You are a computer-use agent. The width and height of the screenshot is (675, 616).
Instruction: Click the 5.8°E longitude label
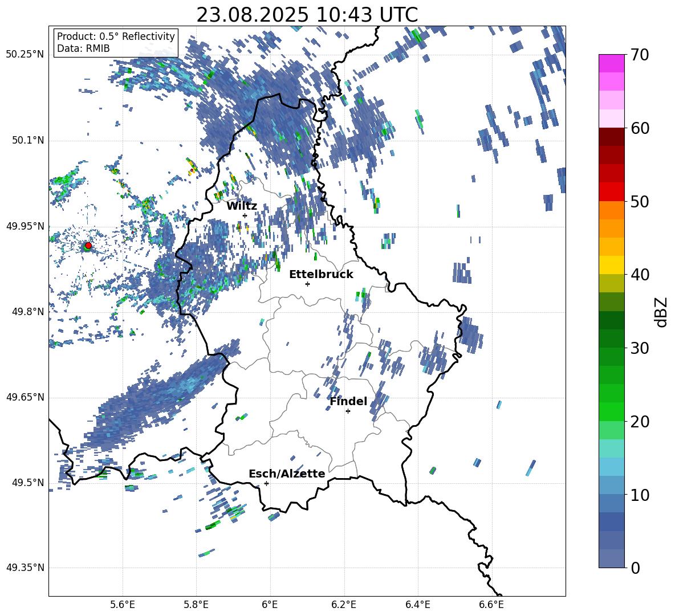196,605
